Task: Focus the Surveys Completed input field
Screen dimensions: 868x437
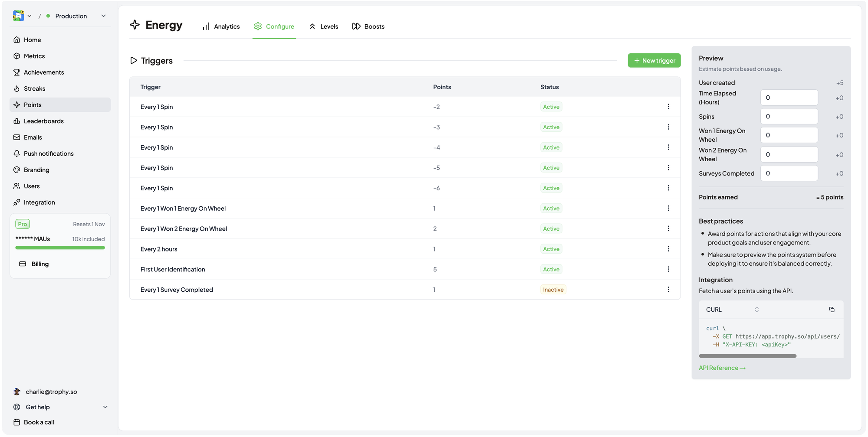Action: 789,173
